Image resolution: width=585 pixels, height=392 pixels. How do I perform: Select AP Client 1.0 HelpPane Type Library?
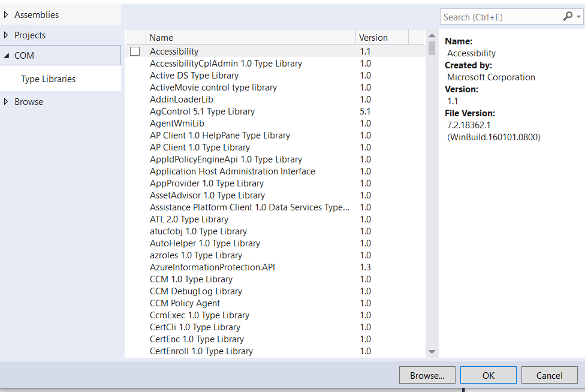[275, 135]
